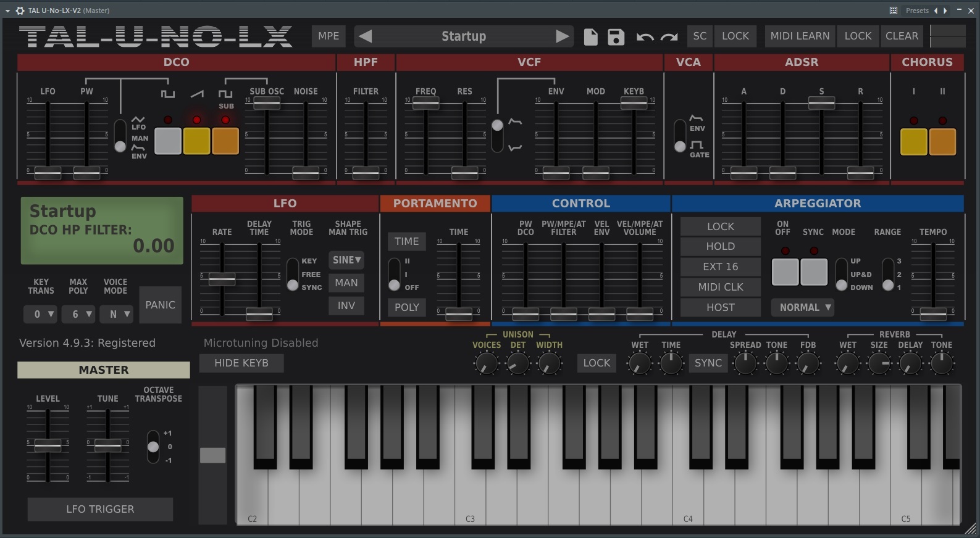Click CLEAR MIDI mappings button

[x=902, y=36]
